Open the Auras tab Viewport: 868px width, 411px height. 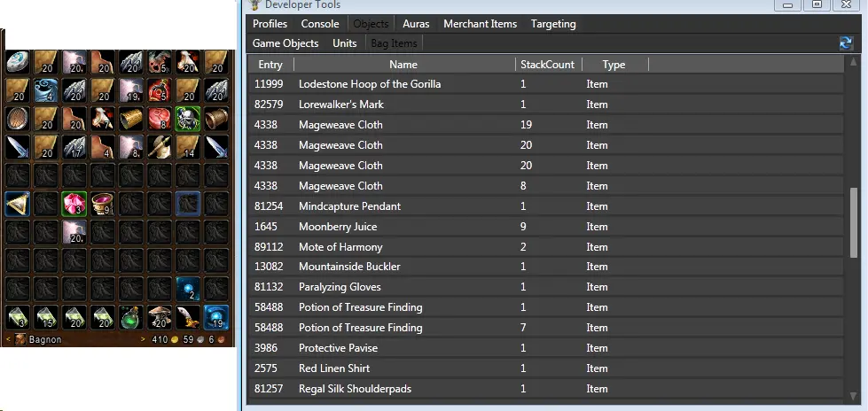(417, 24)
